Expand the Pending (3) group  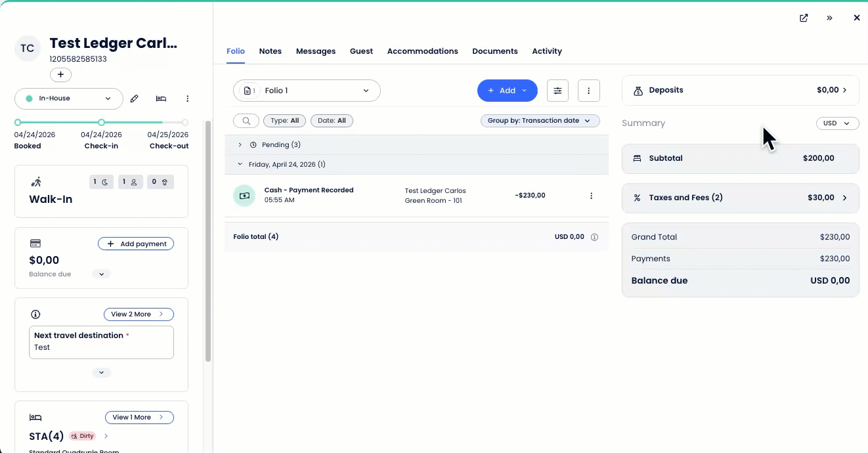pos(240,144)
